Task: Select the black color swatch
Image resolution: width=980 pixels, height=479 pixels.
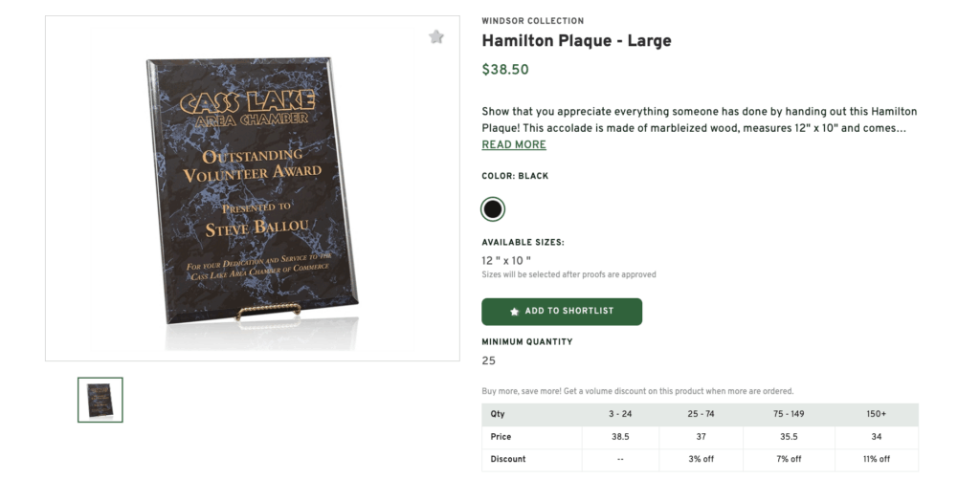Action: [x=493, y=208]
